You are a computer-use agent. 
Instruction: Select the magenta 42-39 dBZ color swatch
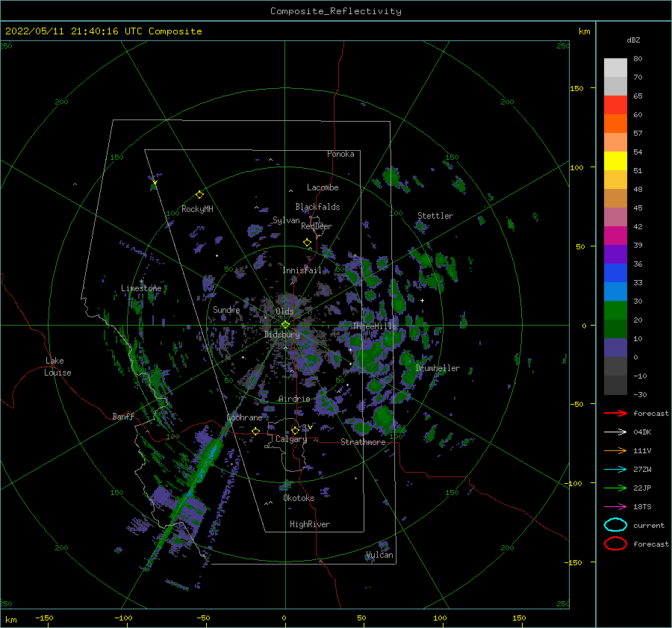(x=615, y=236)
